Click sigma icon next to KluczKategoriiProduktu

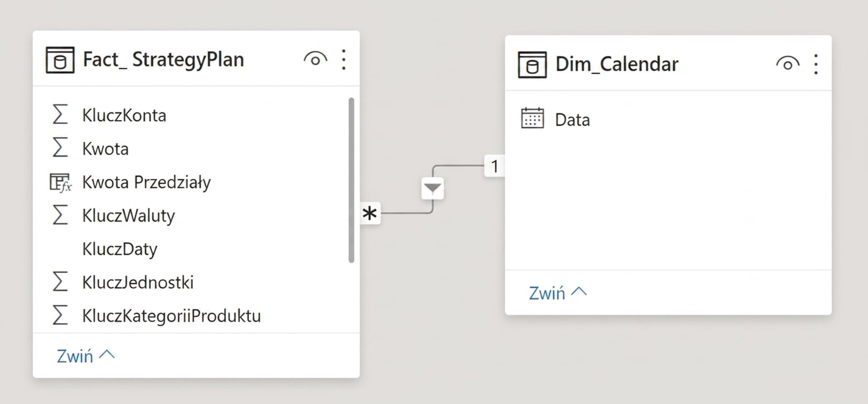[60, 315]
